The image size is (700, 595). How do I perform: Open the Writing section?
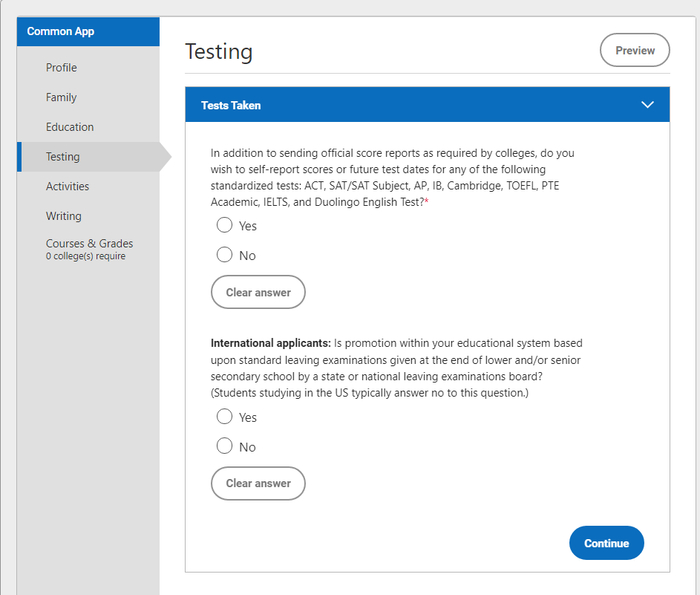[x=64, y=216]
